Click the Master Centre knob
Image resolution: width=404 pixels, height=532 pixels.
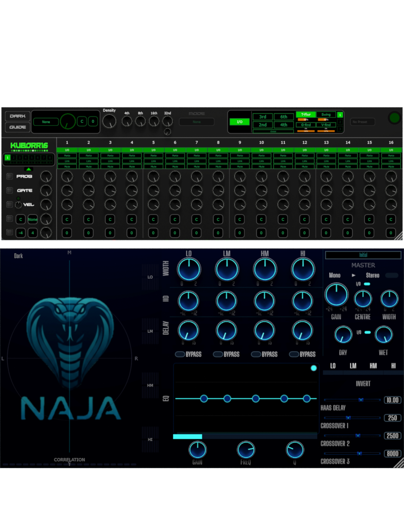pyautogui.click(x=363, y=299)
